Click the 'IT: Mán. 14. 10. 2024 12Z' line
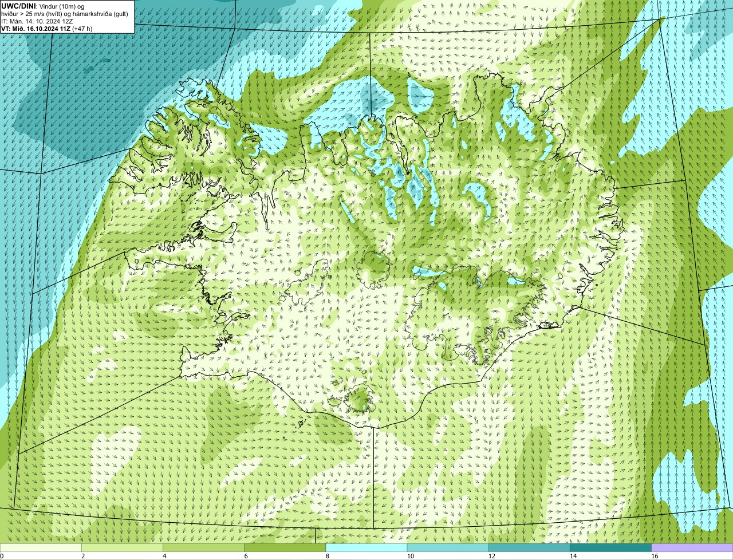Screen dimensions: 733x560 (x=37, y=21)
